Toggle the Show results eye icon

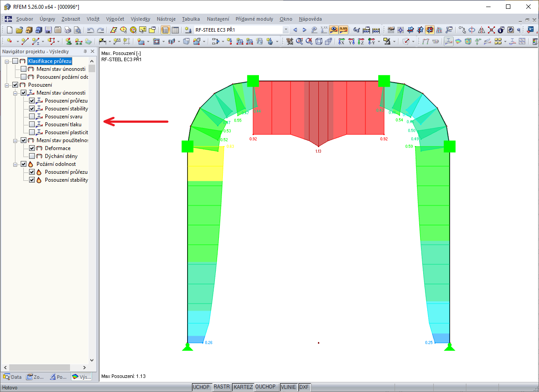pyautogui.click(x=334, y=30)
